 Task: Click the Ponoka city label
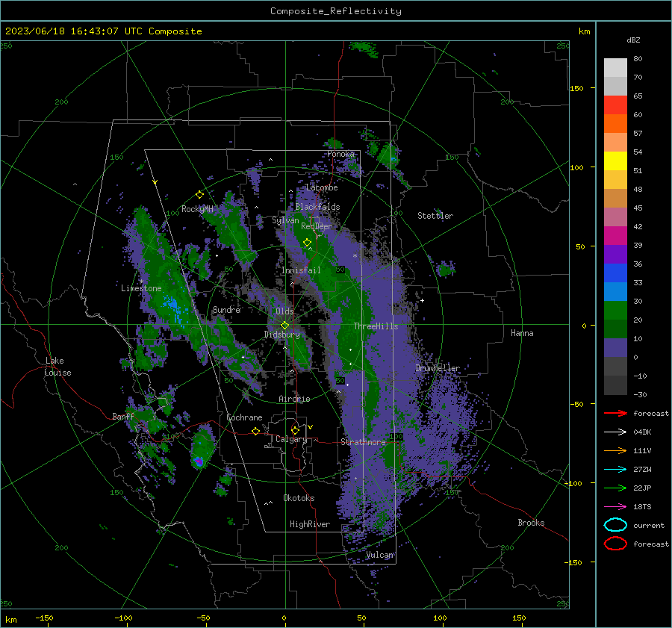click(x=340, y=154)
